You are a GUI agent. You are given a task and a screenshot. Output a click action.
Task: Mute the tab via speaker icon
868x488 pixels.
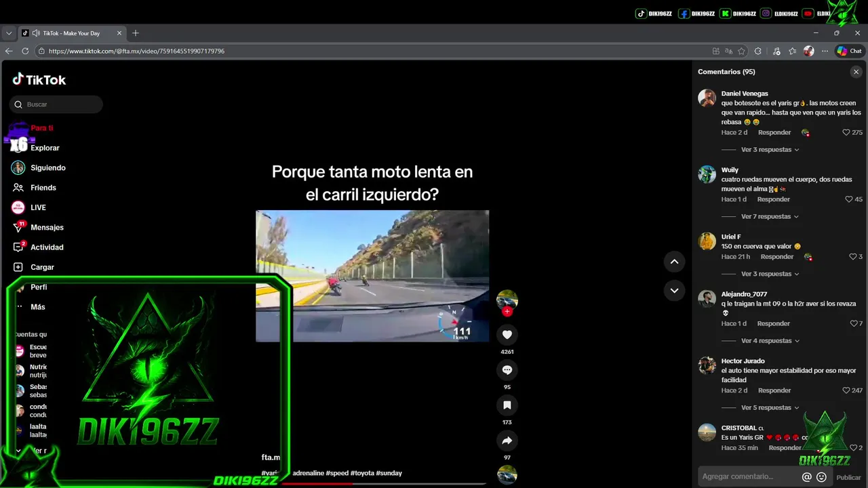tap(35, 33)
